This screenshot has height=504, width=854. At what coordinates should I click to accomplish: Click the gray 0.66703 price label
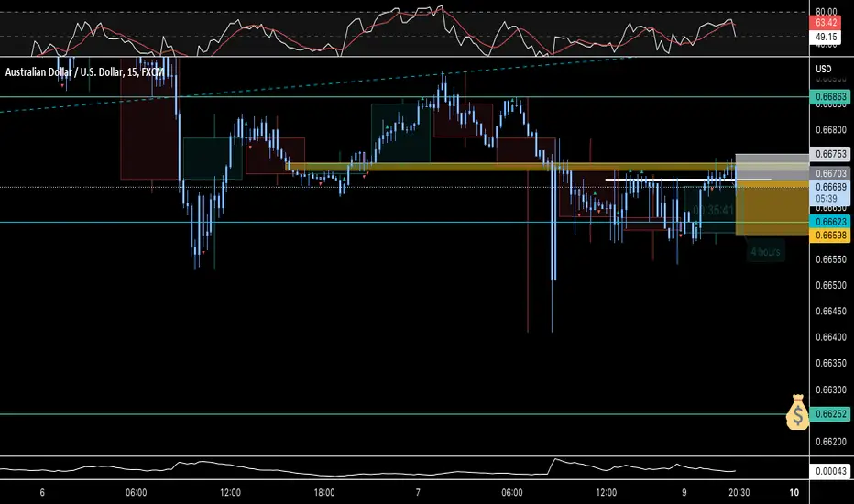click(x=830, y=173)
